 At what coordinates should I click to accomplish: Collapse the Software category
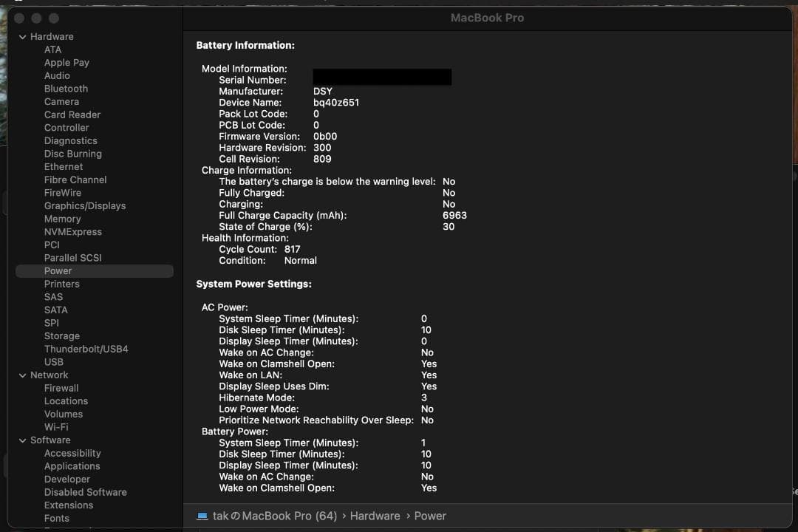(x=23, y=440)
